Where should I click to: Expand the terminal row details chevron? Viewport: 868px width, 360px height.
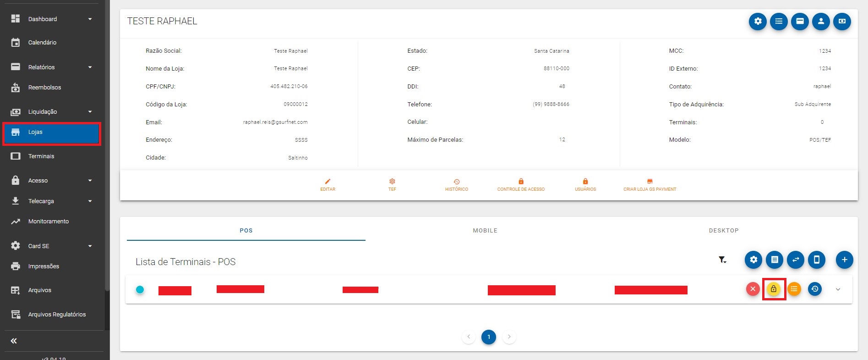(838, 289)
